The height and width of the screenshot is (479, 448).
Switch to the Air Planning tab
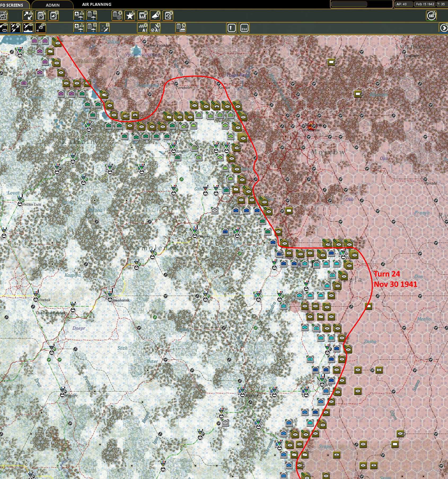97,5
